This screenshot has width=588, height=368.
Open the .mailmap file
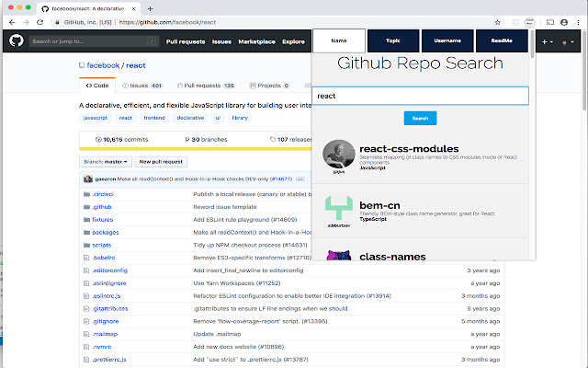click(105, 334)
